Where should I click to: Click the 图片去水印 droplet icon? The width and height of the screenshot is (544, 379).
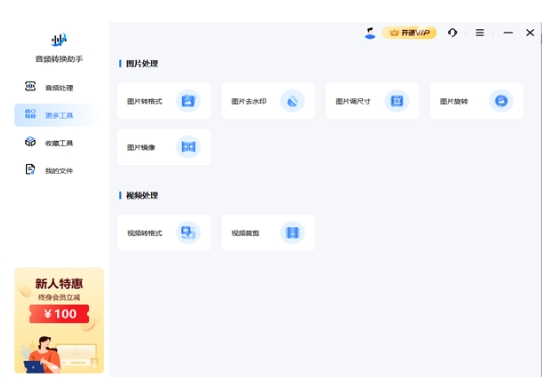292,101
